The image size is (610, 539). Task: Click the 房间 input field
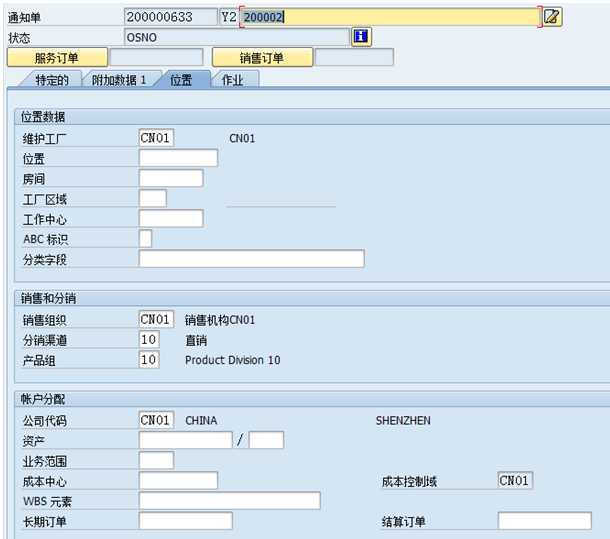(171, 178)
